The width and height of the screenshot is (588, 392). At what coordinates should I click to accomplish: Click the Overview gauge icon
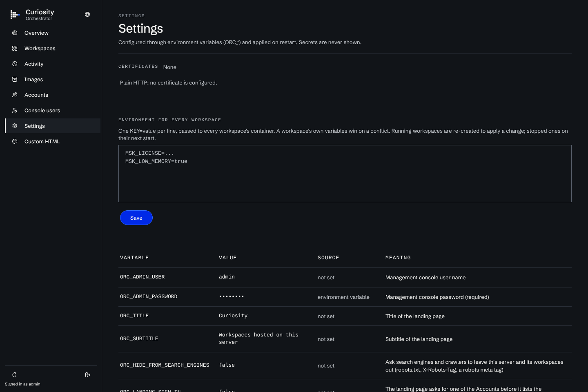15,33
